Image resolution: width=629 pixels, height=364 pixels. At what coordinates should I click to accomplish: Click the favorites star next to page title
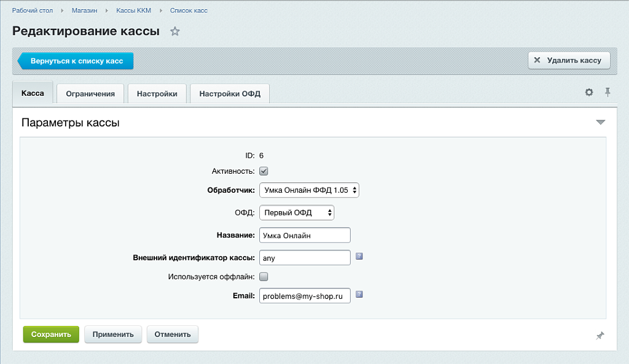click(x=175, y=31)
